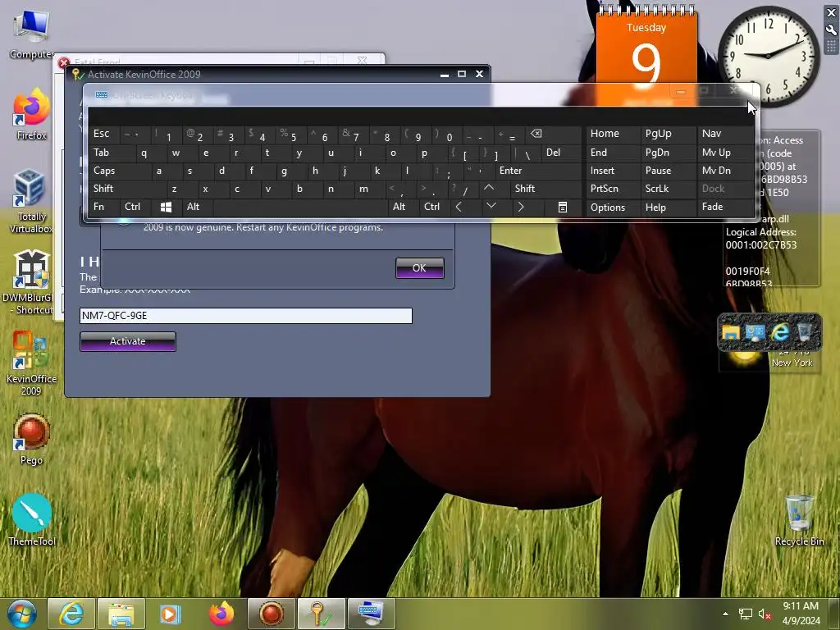Switch to Firefox in the taskbar
Image resolution: width=840 pixels, height=630 pixels.
[x=221, y=614]
